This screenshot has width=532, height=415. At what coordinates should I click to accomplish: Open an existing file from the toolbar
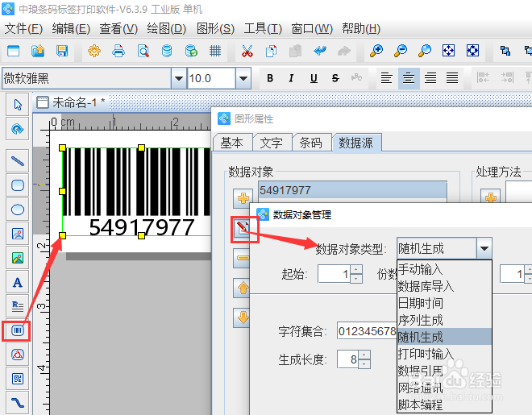click(38, 51)
